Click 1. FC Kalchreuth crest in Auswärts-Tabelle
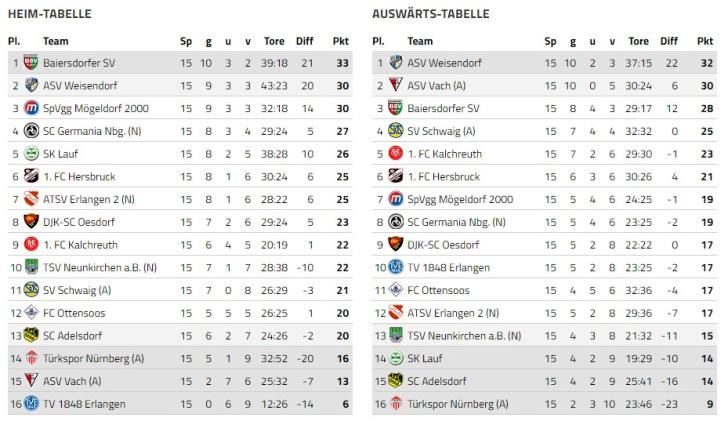The image size is (728, 421). pyautogui.click(x=395, y=154)
